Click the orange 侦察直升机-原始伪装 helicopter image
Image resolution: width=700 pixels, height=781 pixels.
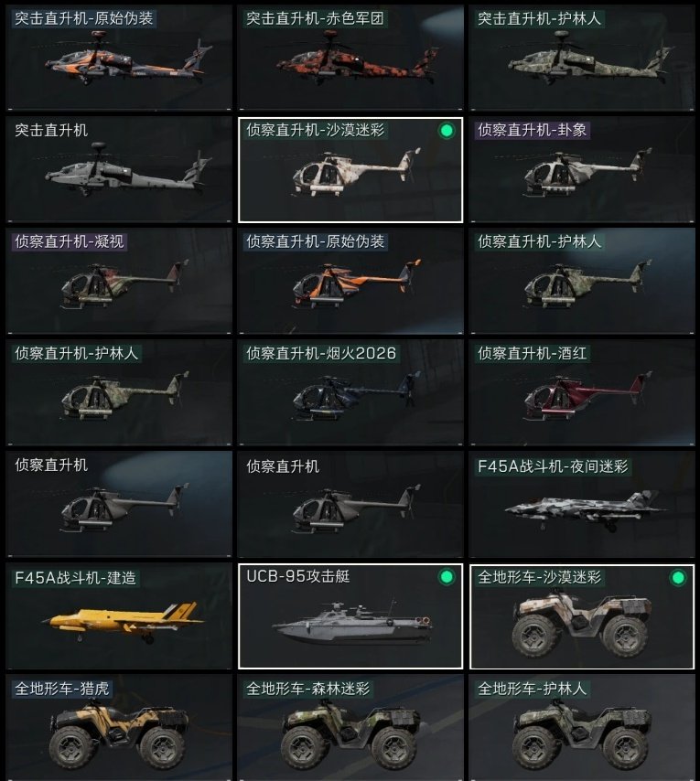point(357,282)
